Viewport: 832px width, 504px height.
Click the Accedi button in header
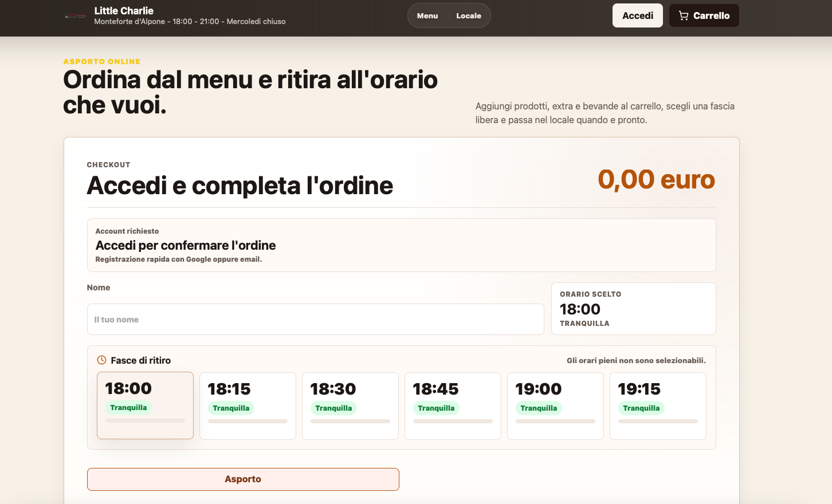pos(638,15)
